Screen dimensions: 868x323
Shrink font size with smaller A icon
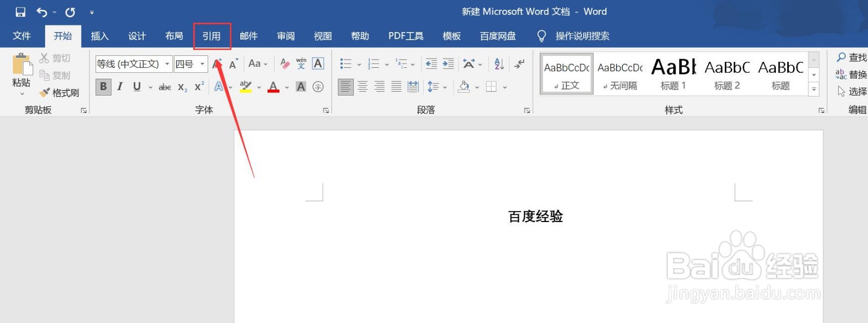coord(234,64)
